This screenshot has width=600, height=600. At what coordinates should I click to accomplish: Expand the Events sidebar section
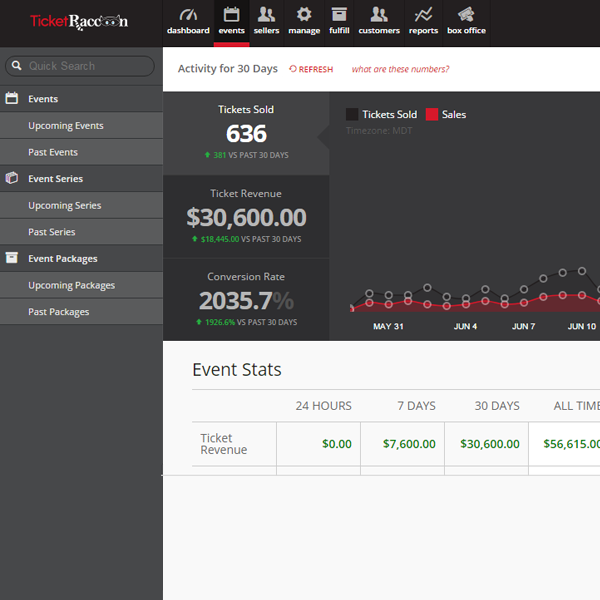point(43,99)
